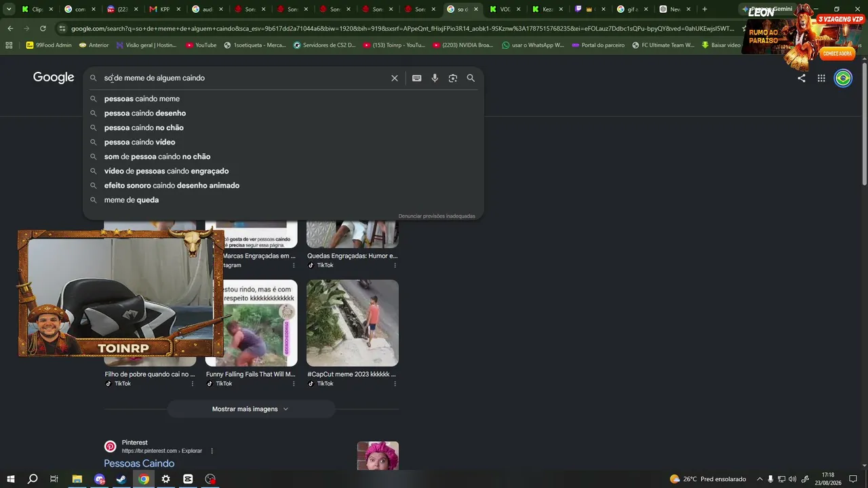Go back to the previous page

10,28
